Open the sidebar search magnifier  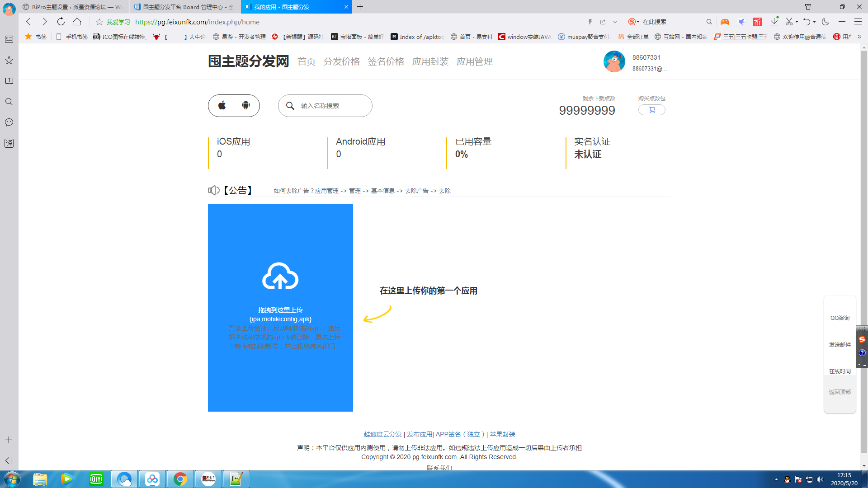9,102
